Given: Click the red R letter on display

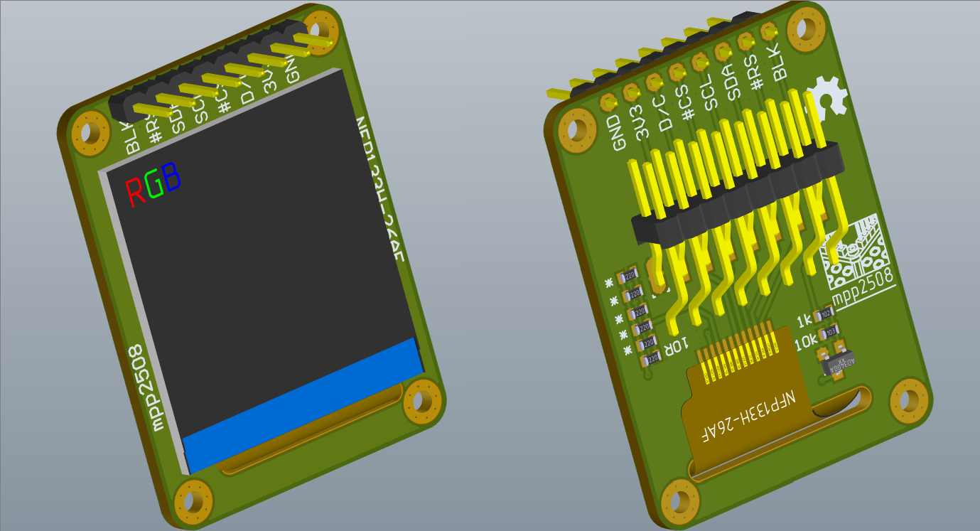Looking at the screenshot, I should click(x=134, y=191).
